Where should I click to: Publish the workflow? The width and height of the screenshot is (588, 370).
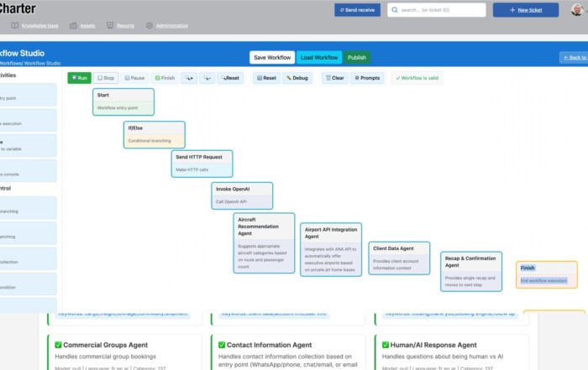[x=357, y=57]
